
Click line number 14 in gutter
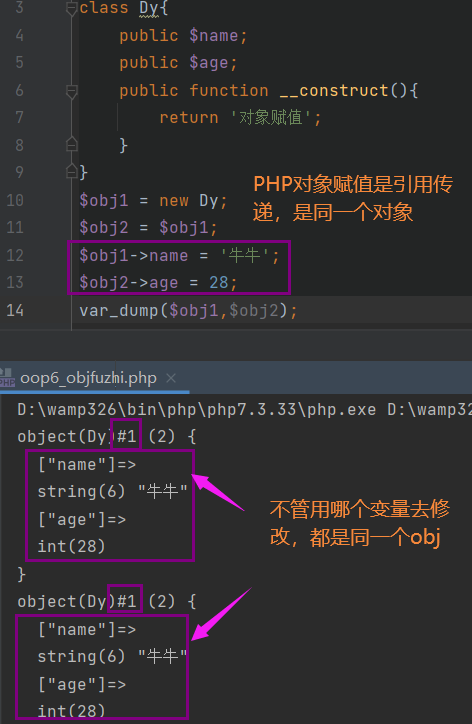(15, 310)
